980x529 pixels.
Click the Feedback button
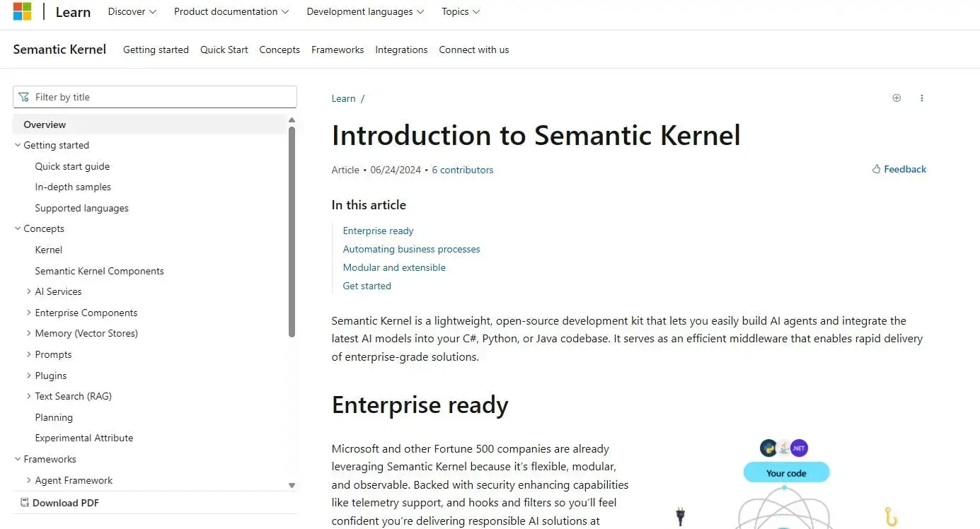tap(899, 169)
